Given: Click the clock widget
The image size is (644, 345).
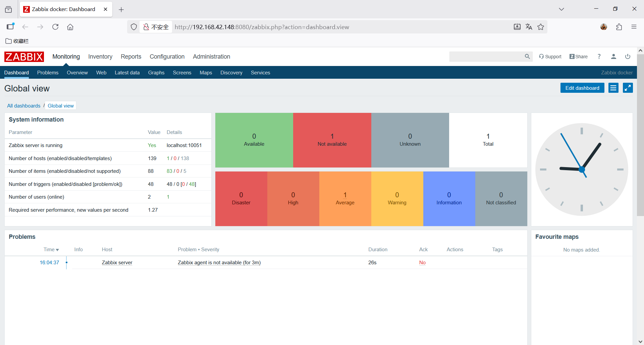Looking at the screenshot, I should point(582,169).
